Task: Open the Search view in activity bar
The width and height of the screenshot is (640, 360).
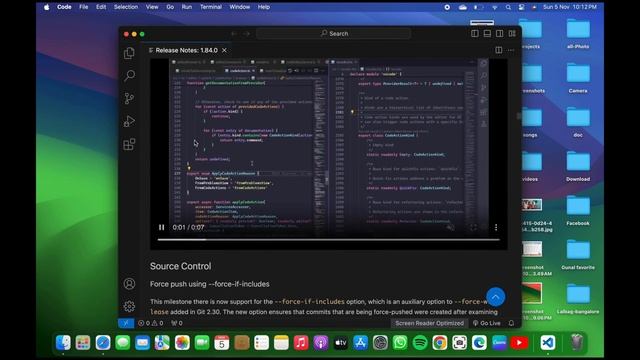Action: click(x=129, y=76)
